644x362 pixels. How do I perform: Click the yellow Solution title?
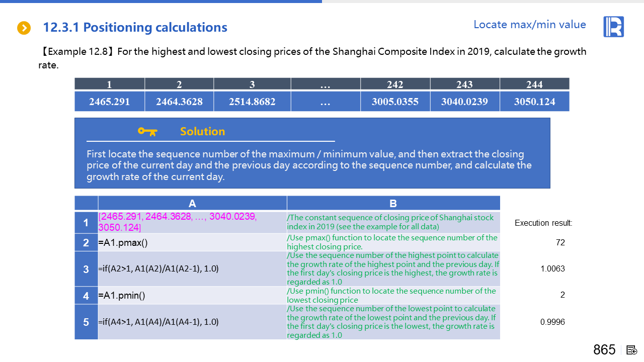[202, 132]
